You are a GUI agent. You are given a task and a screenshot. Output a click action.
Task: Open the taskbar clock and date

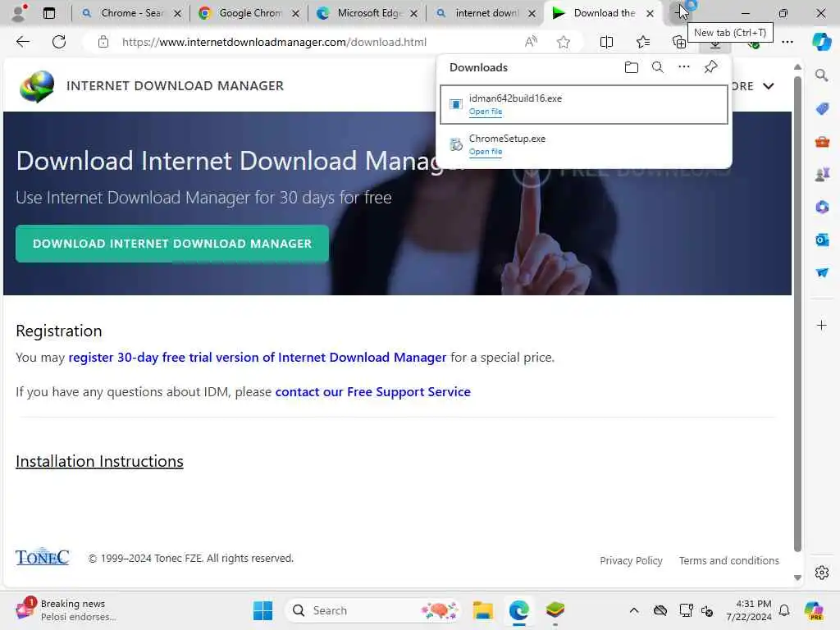(748, 610)
